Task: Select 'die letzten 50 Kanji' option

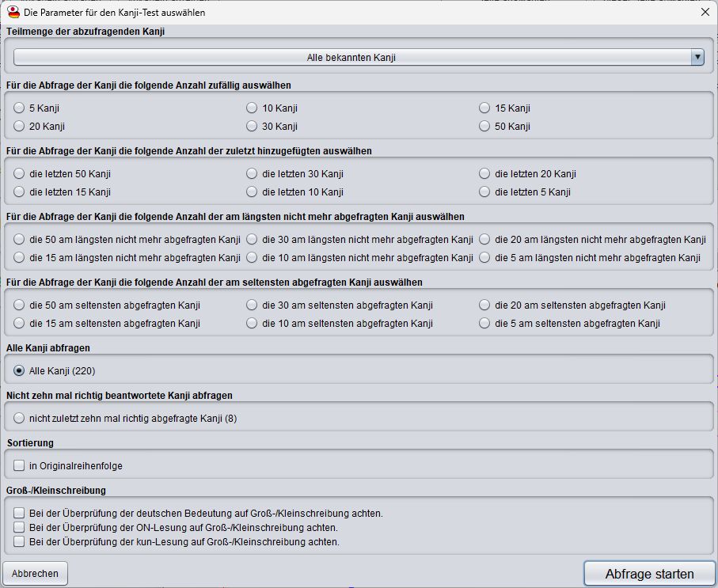Action: pos(20,174)
